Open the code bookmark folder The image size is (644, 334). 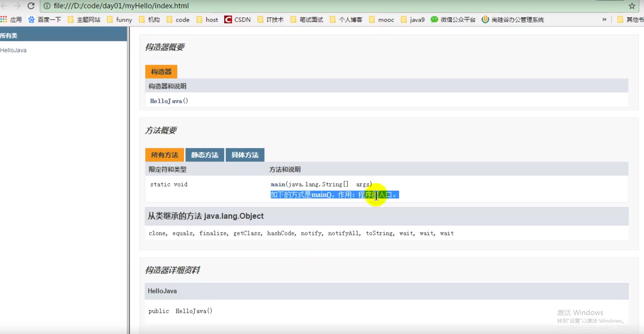[178, 20]
